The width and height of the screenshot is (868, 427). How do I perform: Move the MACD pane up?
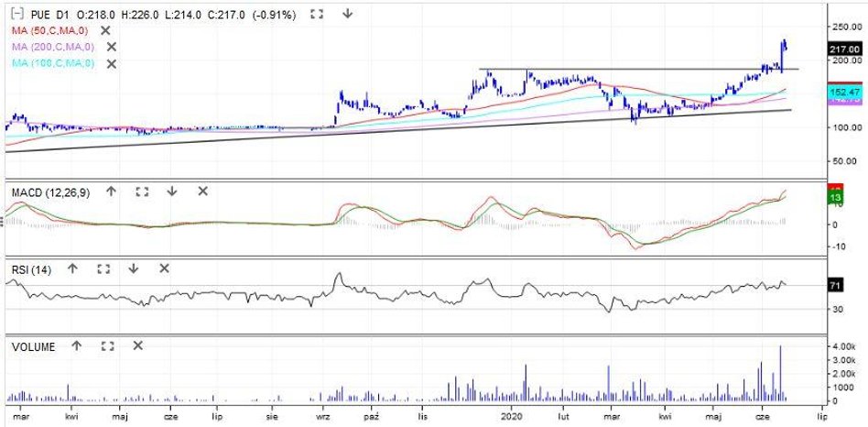pyautogui.click(x=111, y=192)
